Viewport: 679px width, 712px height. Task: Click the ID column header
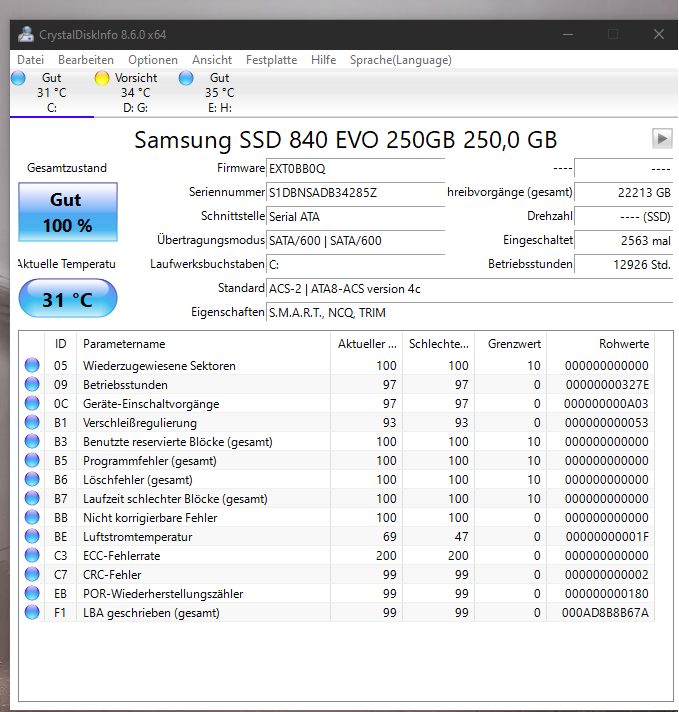[x=60, y=344]
